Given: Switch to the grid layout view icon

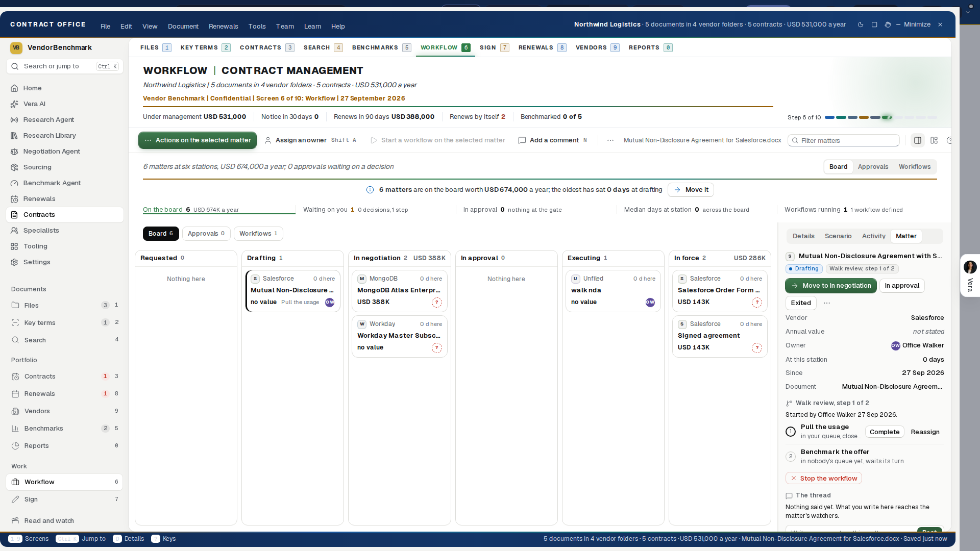Looking at the screenshot, I should coord(934,140).
